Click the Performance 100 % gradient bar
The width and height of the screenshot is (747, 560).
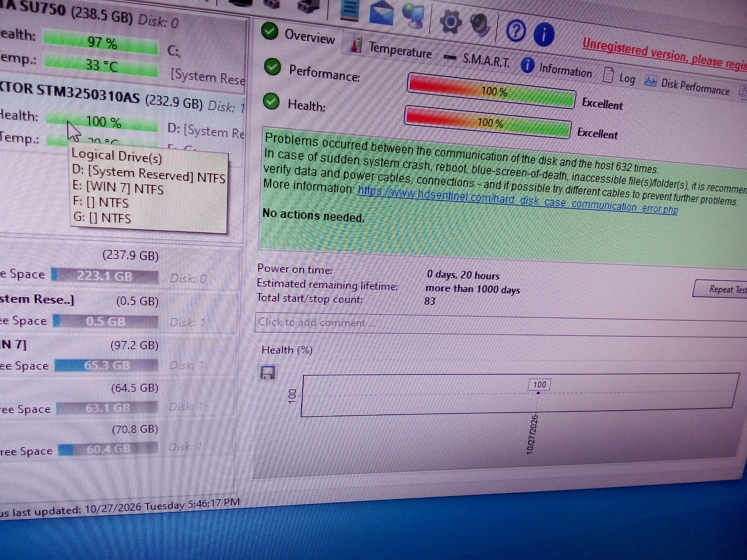click(x=491, y=90)
